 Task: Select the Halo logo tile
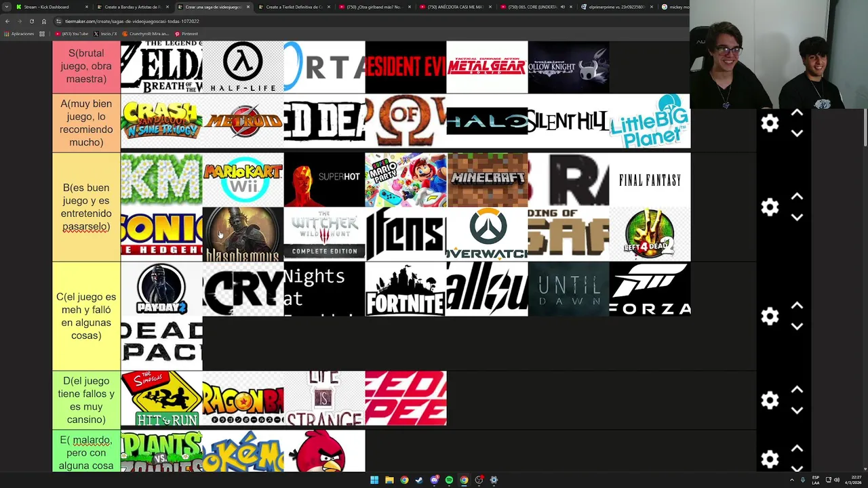tap(487, 121)
